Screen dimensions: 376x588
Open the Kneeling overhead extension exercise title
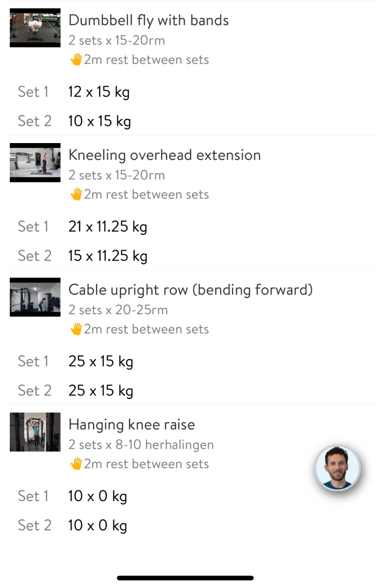pos(164,155)
